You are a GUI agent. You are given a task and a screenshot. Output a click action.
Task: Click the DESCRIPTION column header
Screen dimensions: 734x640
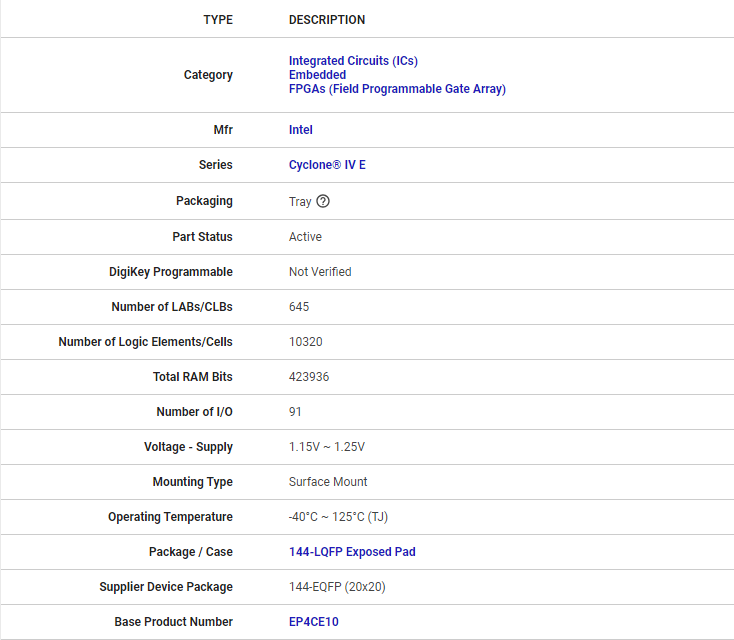pyautogui.click(x=327, y=20)
